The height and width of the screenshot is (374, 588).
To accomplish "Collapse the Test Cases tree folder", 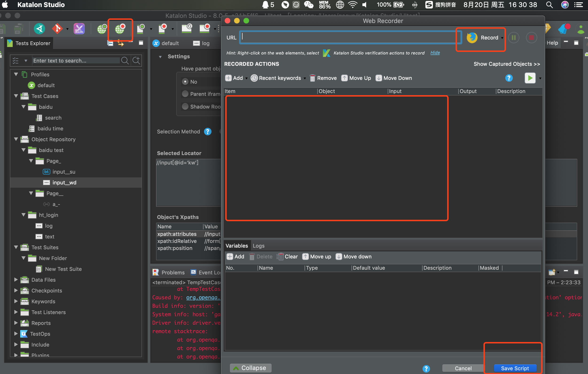I will pos(16,96).
